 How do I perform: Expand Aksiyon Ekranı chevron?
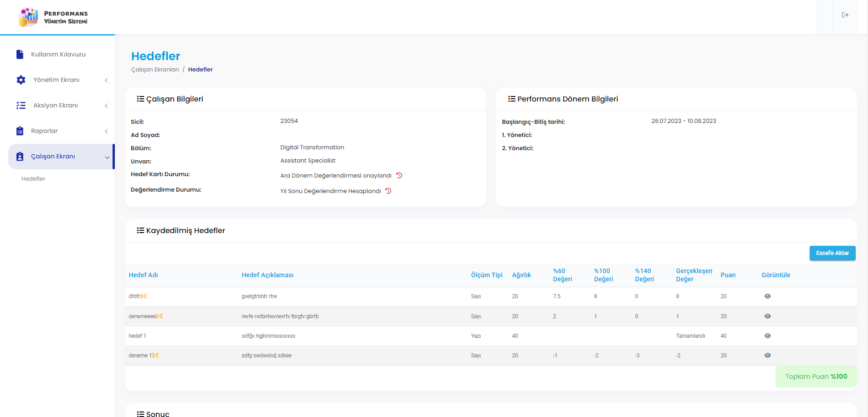coord(106,106)
